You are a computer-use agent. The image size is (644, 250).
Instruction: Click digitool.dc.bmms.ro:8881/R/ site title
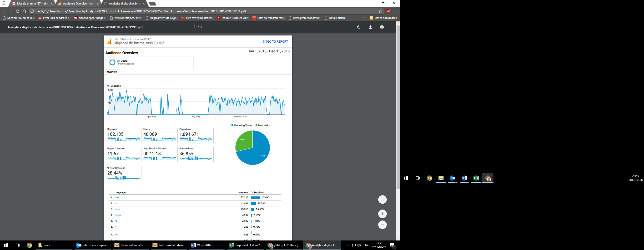(x=140, y=43)
